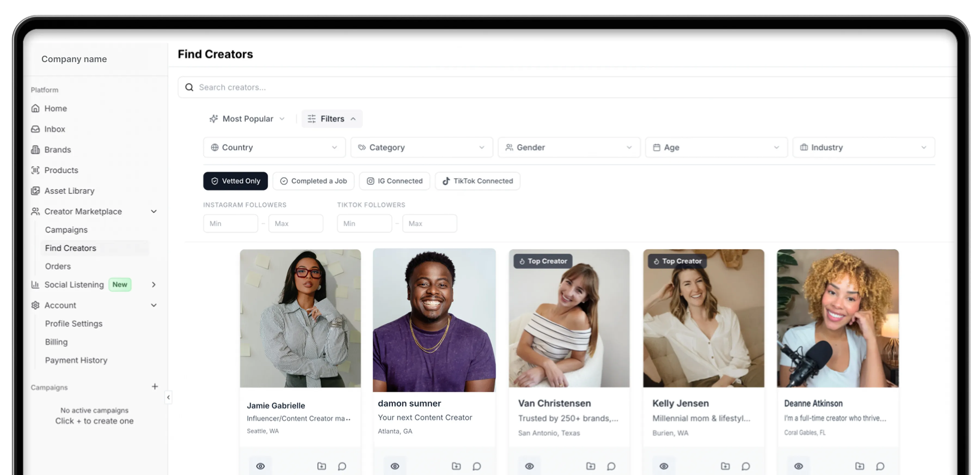
Task: Collapse the sidebar with the arrow handle
Action: click(168, 397)
